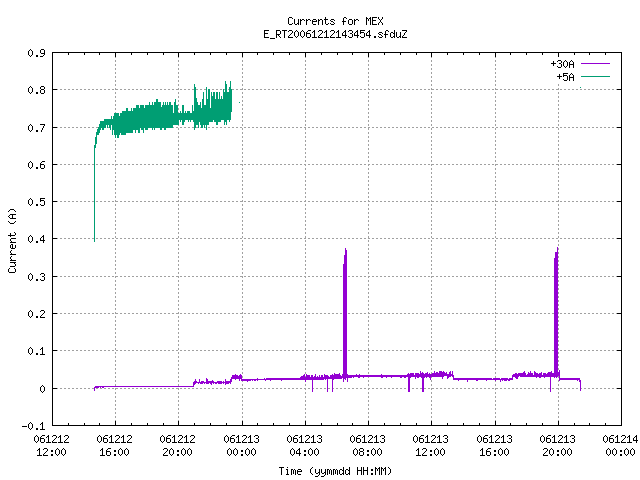640x480 pixels.
Task: Click x-axis tick 061212 16:00
Action: point(115,445)
